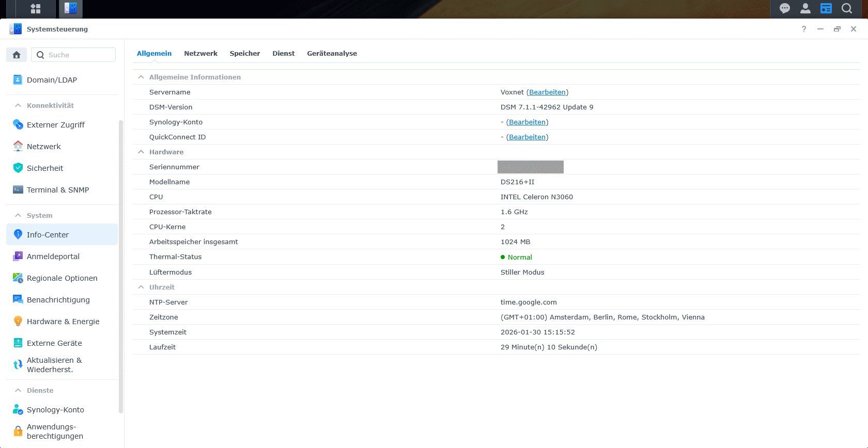
Task: Click the CPU-Kerne label
Action: pos(167,227)
